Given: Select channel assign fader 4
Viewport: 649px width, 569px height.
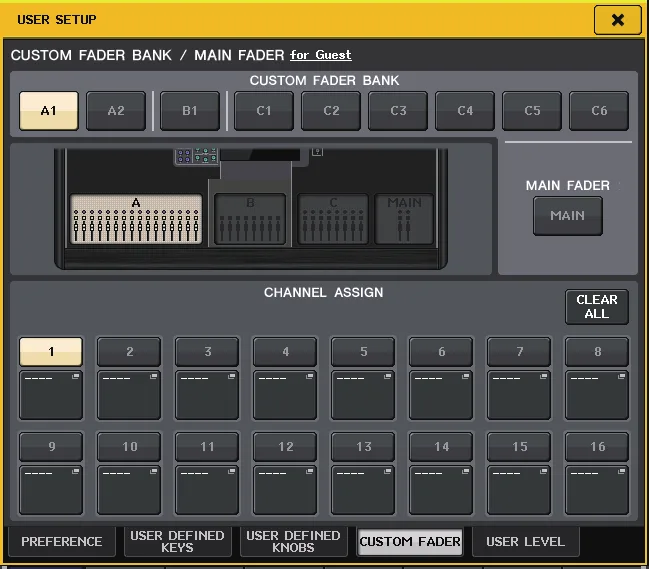Looking at the screenshot, I should point(285,352).
